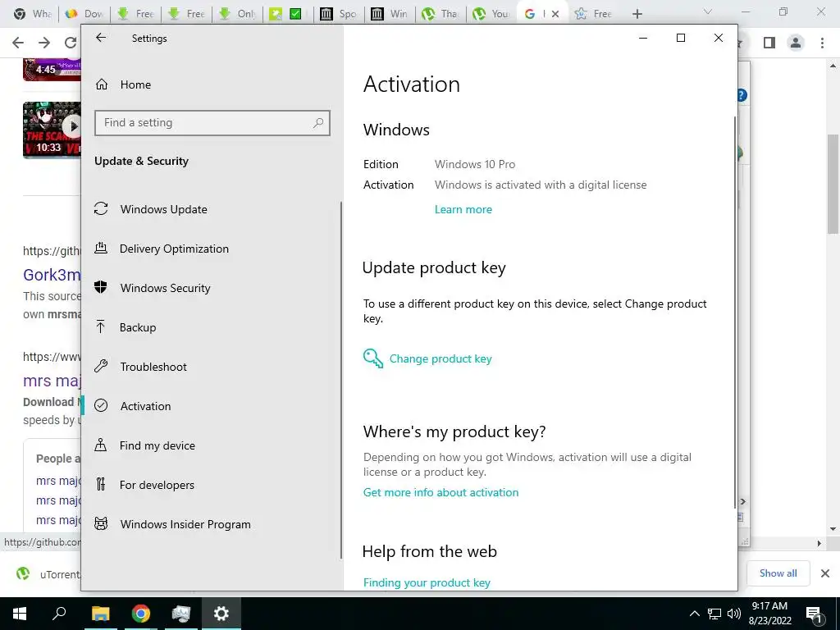The width and height of the screenshot is (840, 630).
Task: Click the volume speaker icon
Action: pyautogui.click(x=734, y=614)
